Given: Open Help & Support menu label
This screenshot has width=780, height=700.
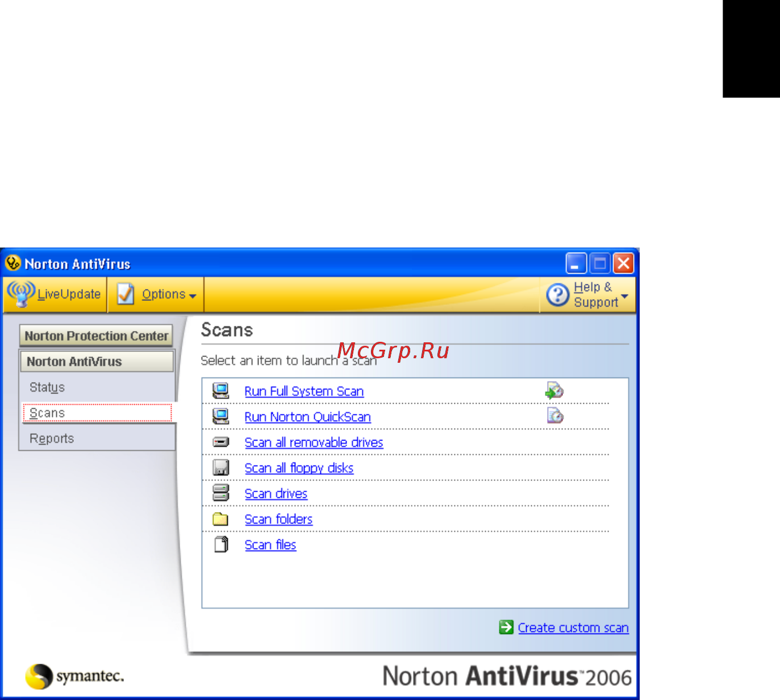Looking at the screenshot, I should (x=595, y=295).
